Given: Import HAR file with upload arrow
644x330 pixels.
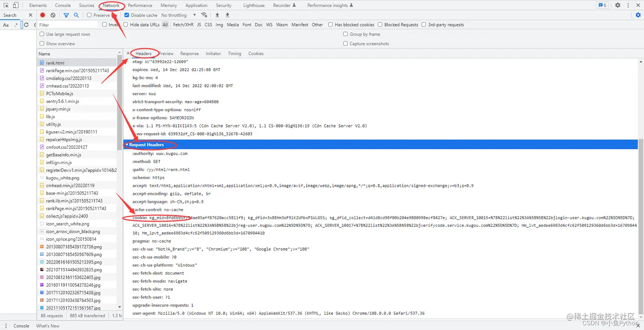Looking at the screenshot, I should tap(217, 15).
